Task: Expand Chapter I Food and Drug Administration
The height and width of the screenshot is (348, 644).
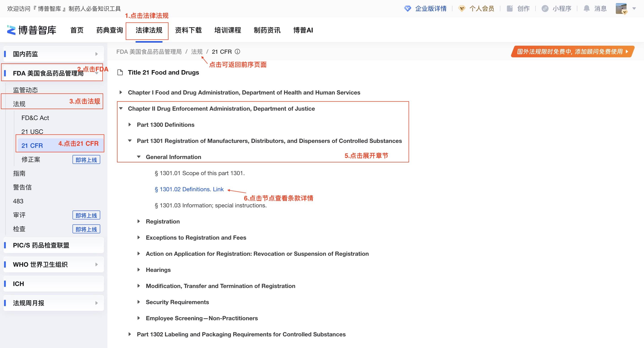Action: (x=121, y=92)
